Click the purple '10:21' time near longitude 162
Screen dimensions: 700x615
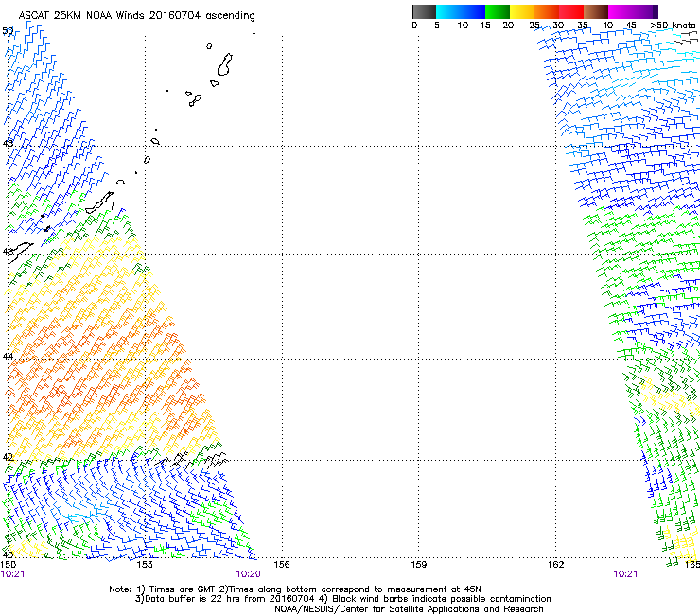click(625, 574)
